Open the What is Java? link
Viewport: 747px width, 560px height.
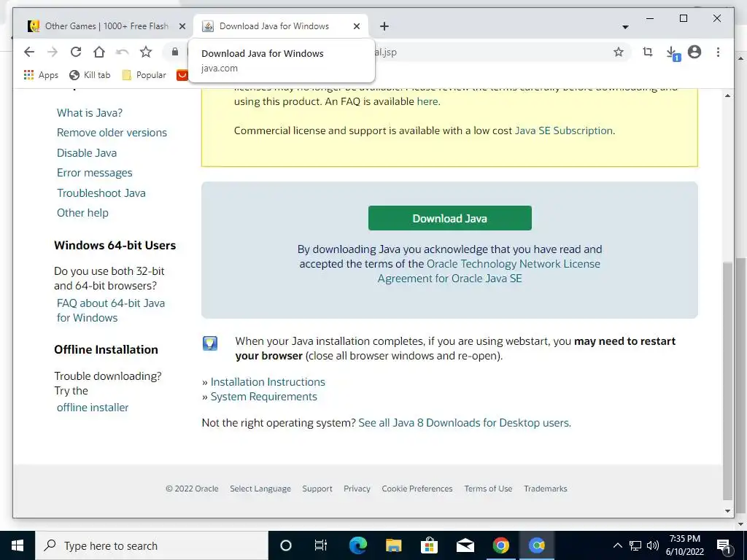point(90,113)
